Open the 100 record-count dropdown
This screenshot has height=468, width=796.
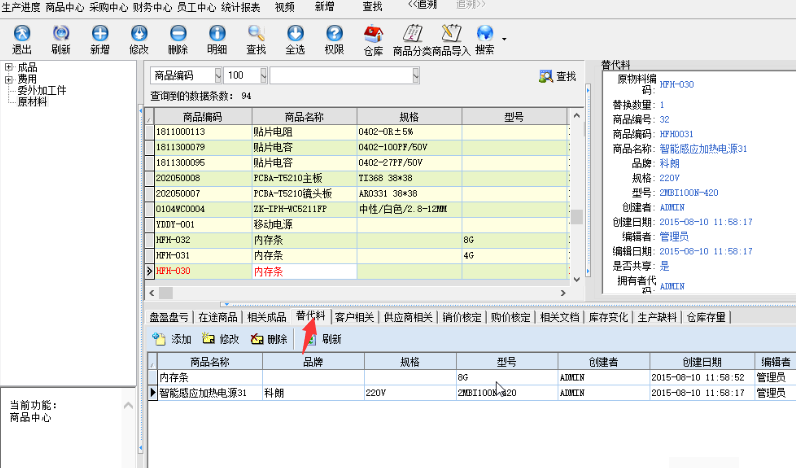[263, 75]
